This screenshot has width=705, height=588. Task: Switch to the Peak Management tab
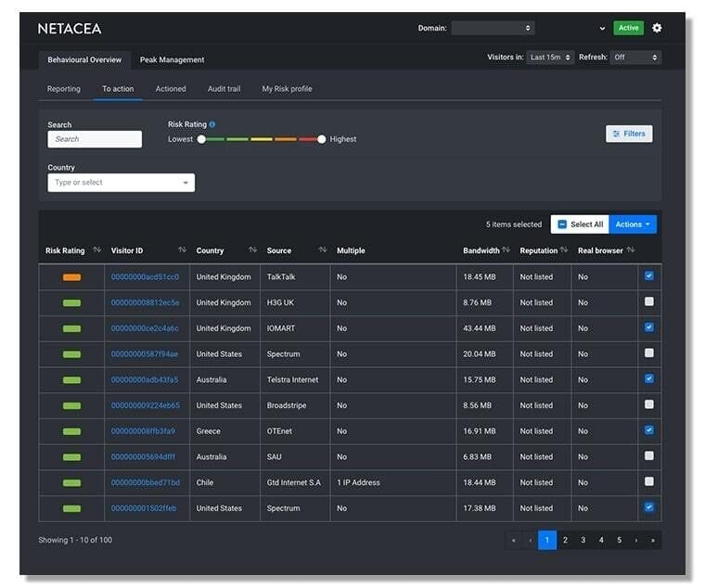tap(172, 59)
